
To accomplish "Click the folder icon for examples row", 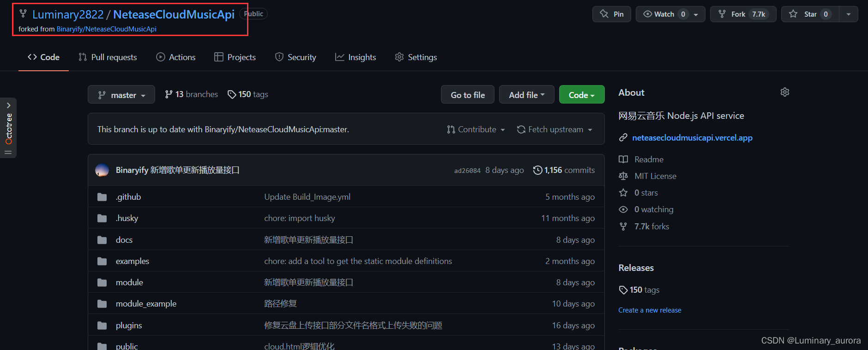I will coord(102,261).
